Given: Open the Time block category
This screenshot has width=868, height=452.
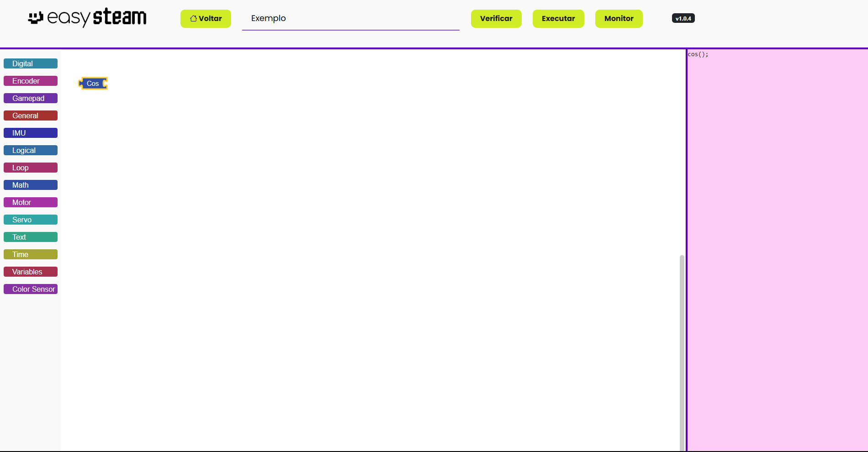Looking at the screenshot, I should click(31, 254).
